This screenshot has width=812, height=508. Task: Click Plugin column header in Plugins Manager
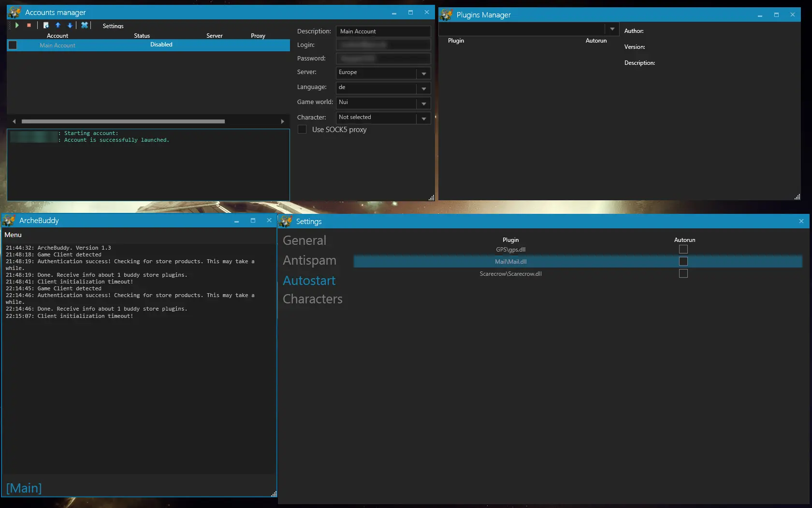pos(456,41)
